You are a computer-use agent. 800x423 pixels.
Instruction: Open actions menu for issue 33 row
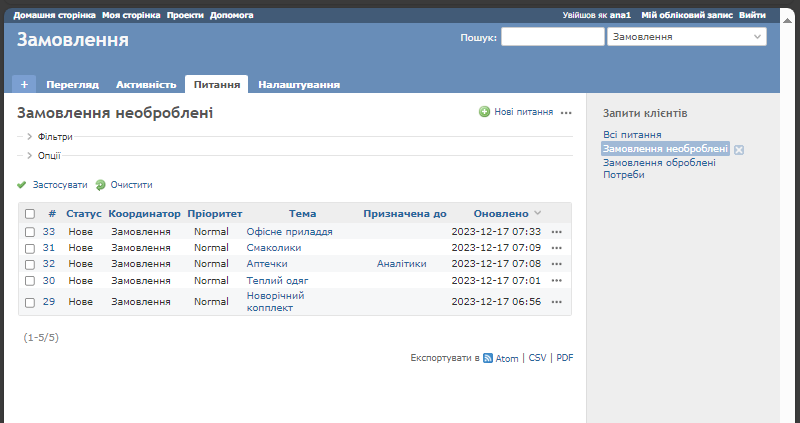coord(557,232)
